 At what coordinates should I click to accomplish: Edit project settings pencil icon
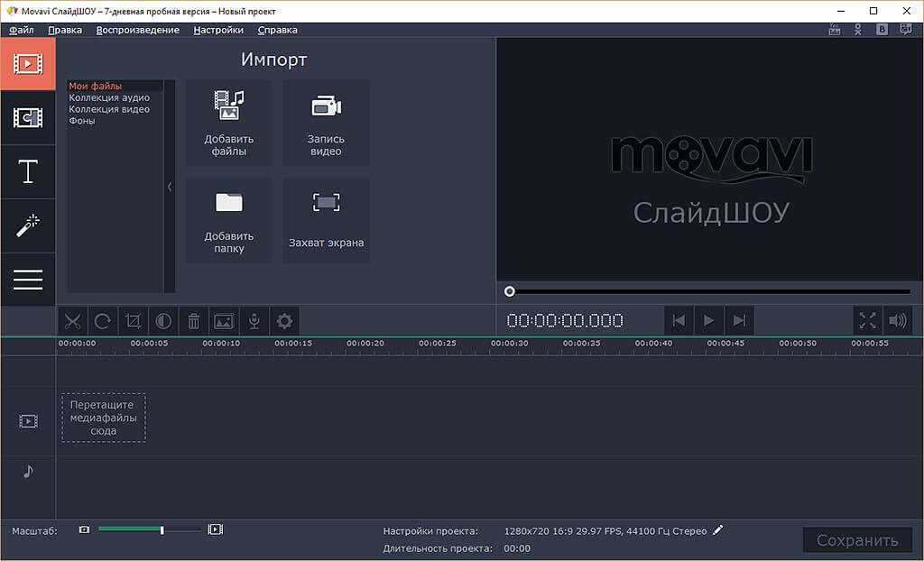coord(717,530)
